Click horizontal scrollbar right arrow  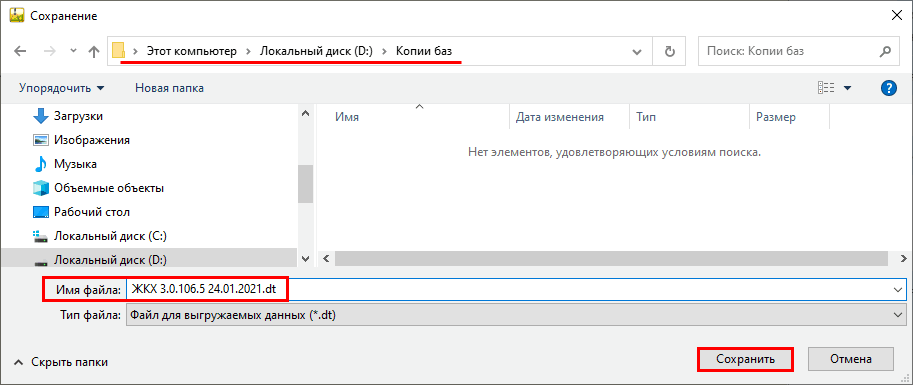point(904,258)
